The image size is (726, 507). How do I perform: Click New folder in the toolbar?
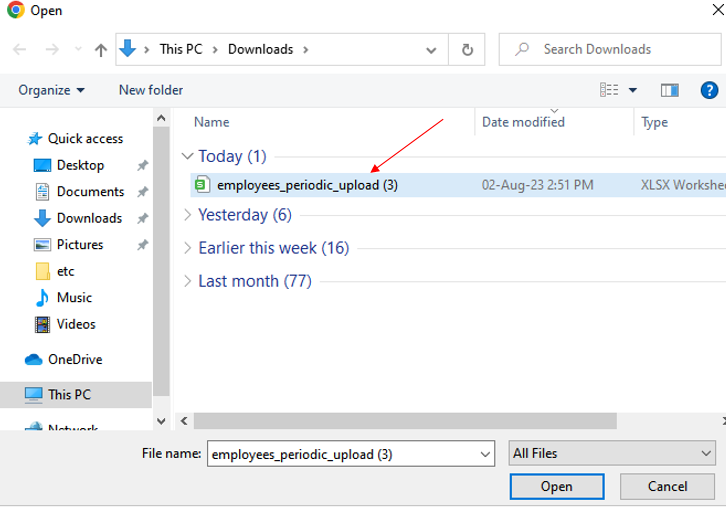click(151, 90)
